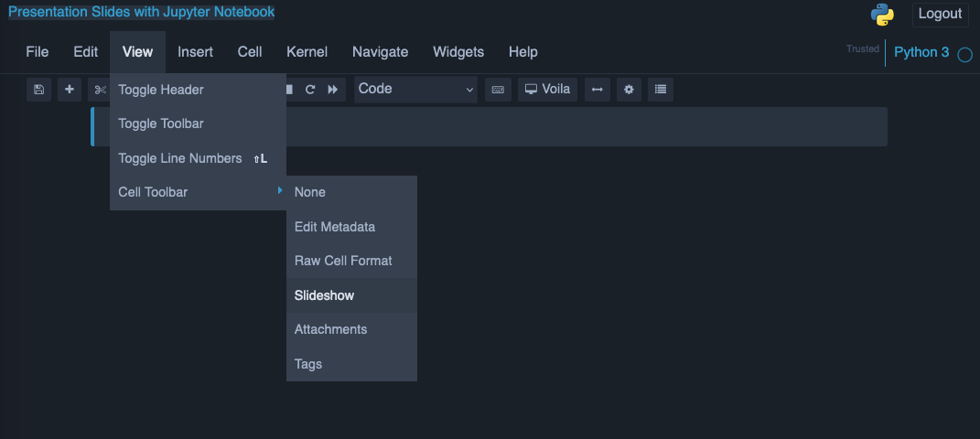Restart the kernel using the circular arrow icon
Image resolution: width=980 pixels, height=439 pixels.
(x=311, y=90)
